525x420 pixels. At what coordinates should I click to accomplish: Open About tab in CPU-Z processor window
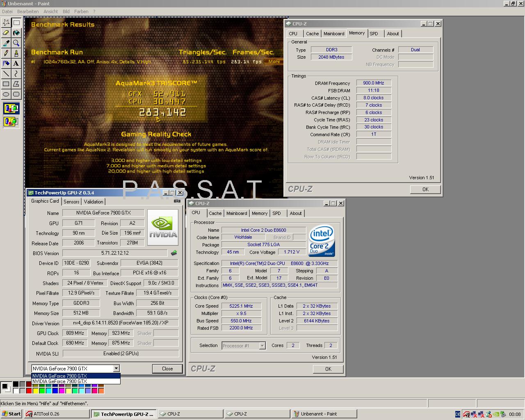295,213
